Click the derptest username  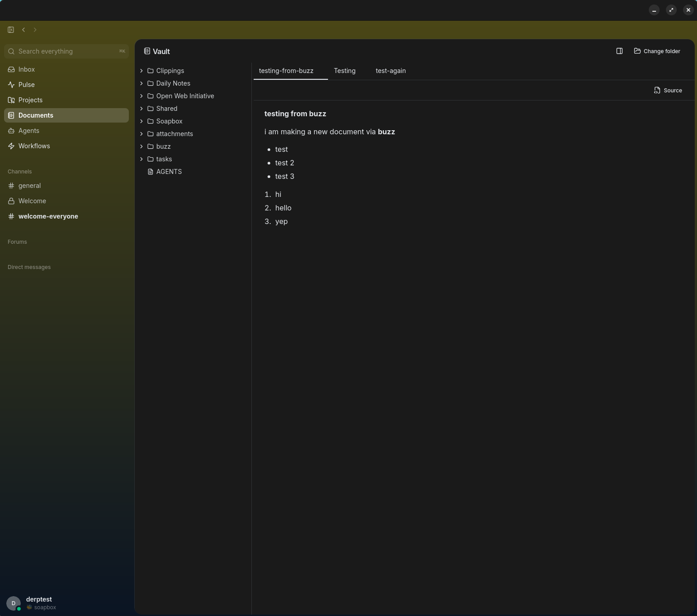pos(39,599)
